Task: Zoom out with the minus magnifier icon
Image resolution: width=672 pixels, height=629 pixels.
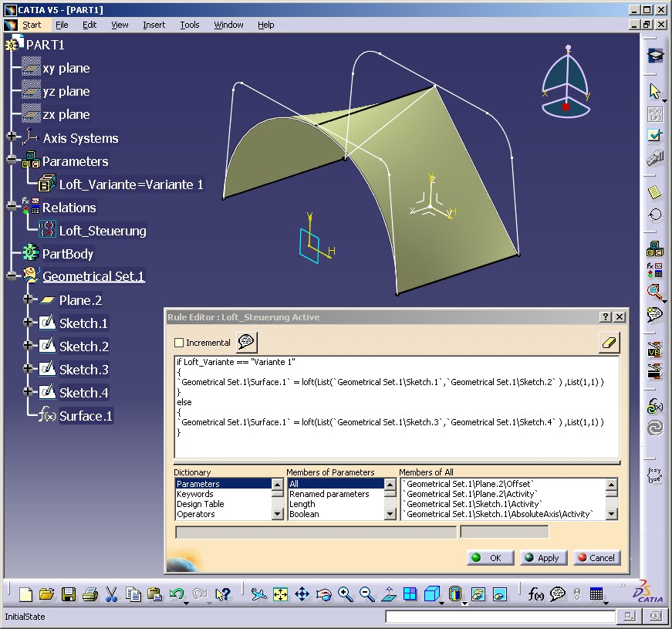Action: pos(366,594)
